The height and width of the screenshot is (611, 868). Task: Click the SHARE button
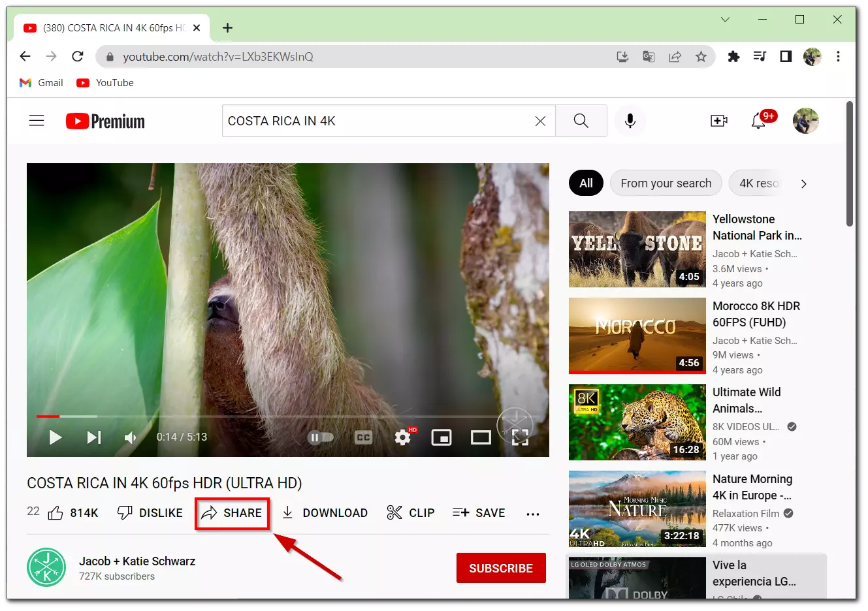coord(232,513)
